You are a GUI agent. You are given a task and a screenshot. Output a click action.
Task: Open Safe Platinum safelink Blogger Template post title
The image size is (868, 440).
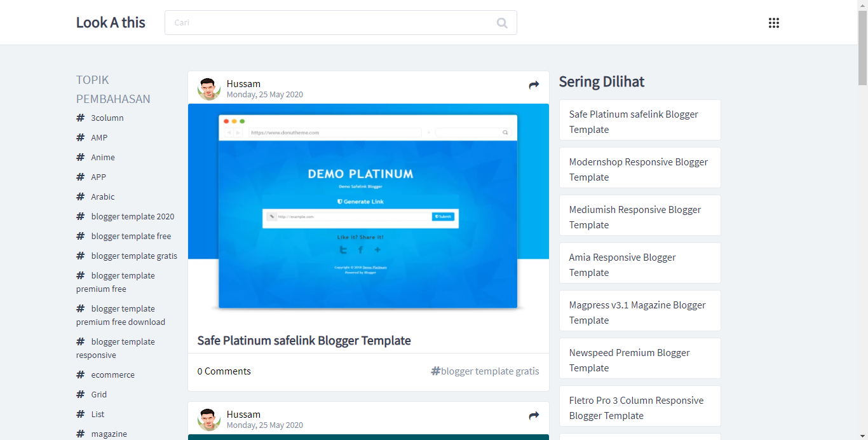(x=304, y=340)
